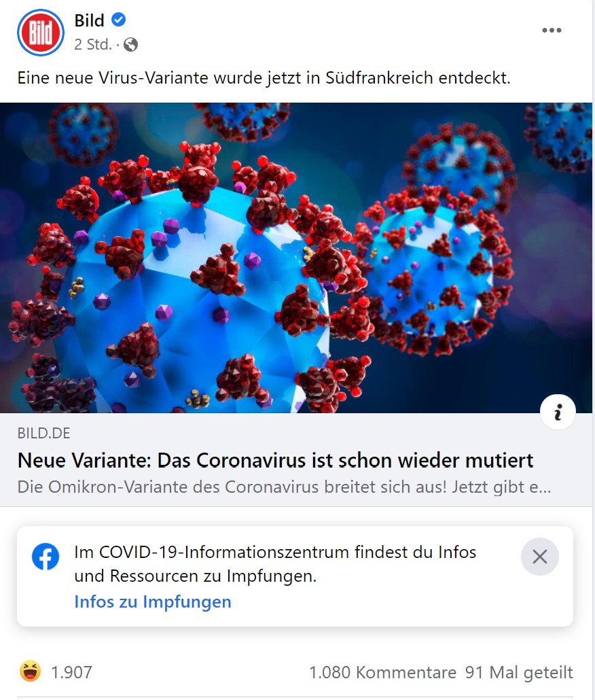View the 1.907 reactions count
The height and width of the screenshot is (700, 595).
(72, 672)
